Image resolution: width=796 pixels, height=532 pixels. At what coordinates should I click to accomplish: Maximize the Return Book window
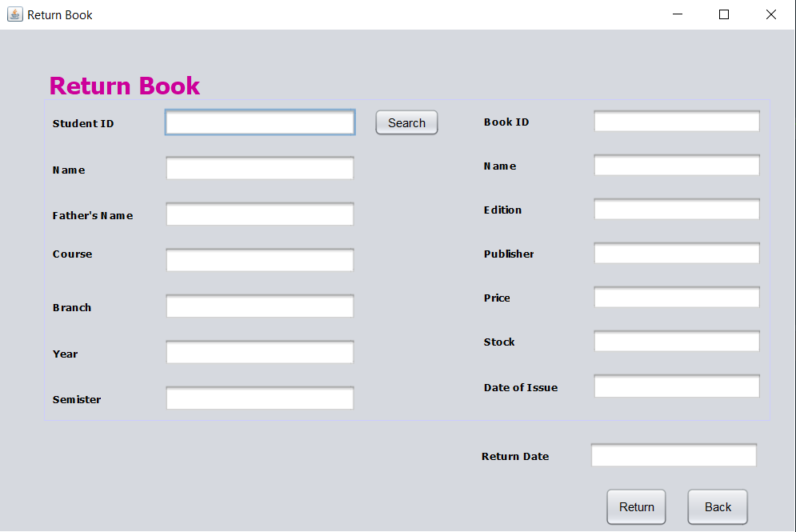click(x=724, y=14)
